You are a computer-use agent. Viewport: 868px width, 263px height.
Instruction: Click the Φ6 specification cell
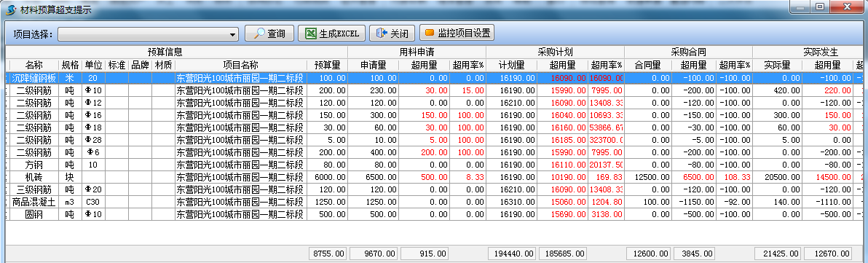coord(93,152)
